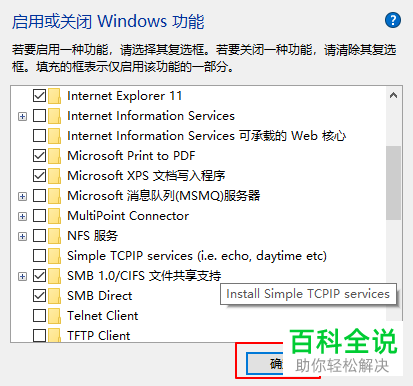This screenshot has width=413, height=386.
Task: Expand the Microsoft 消息队列(MSMQ)服务器 node
Action: click(22, 196)
